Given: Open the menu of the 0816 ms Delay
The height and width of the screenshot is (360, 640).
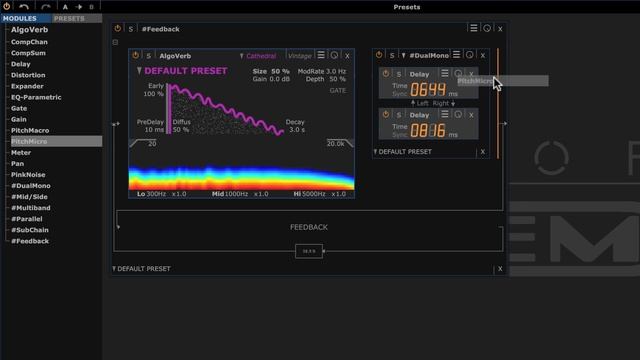Looking at the screenshot, I should tap(445, 114).
